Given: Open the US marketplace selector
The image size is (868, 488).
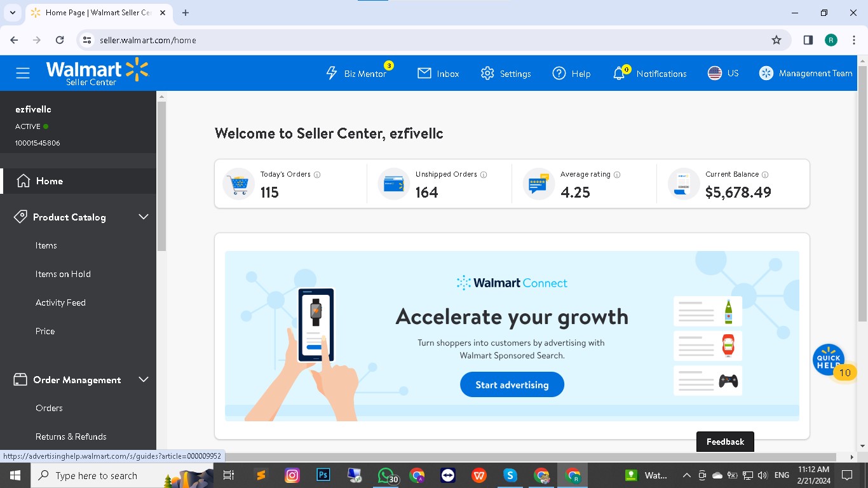Looking at the screenshot, I should (x=723, y=73).
